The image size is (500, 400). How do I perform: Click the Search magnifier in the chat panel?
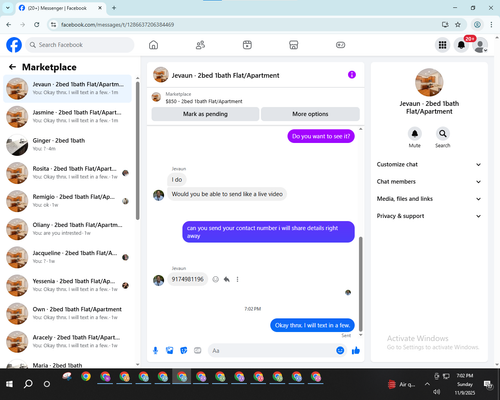(443, 134)
